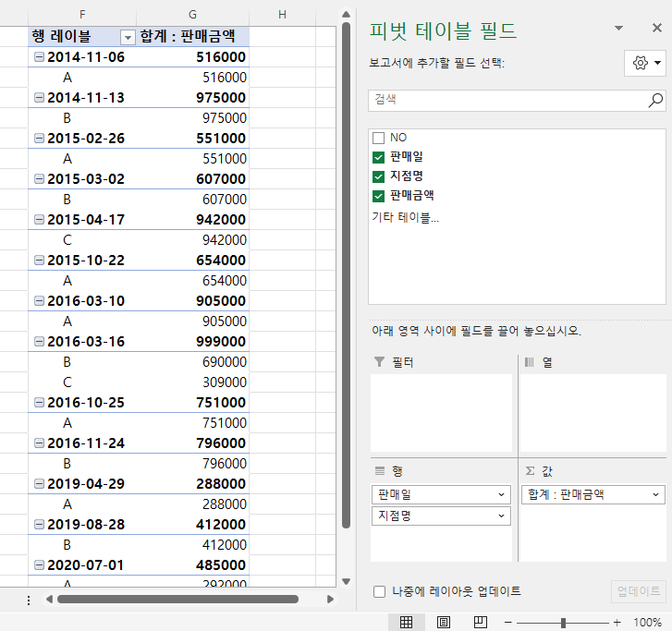Collapse the 2015-10-22 group

click(x=39, y=260)
